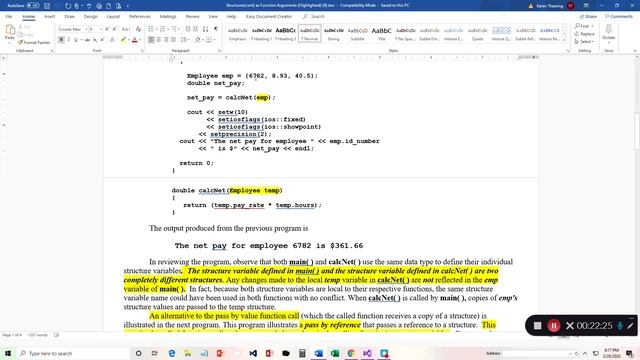Screen dimensions: 640x360
Task: Click Windows taskbar search box
Action: [74, 353]
